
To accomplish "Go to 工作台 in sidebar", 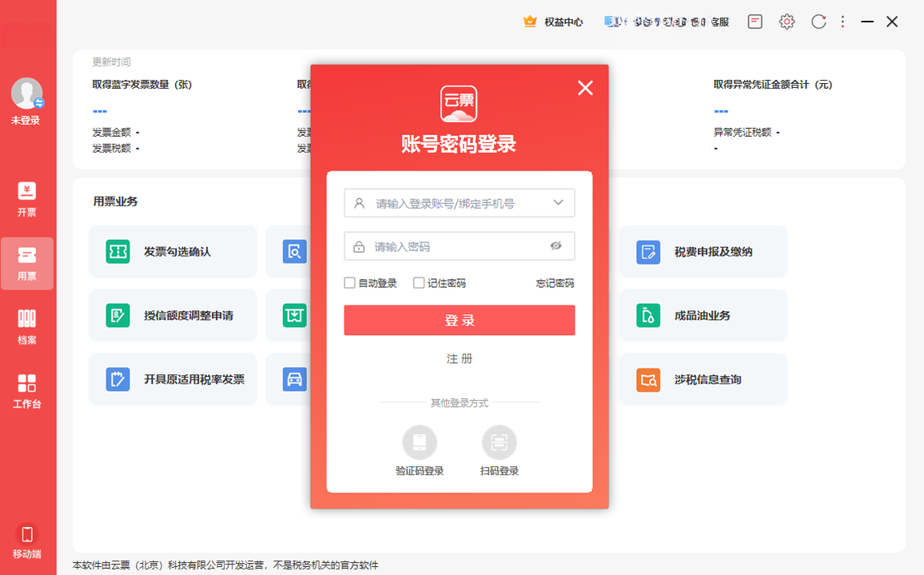I will point(26,391).
